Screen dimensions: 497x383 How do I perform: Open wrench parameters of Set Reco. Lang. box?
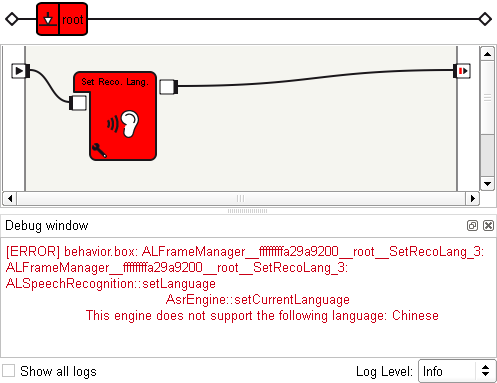(x=99, y=150)
